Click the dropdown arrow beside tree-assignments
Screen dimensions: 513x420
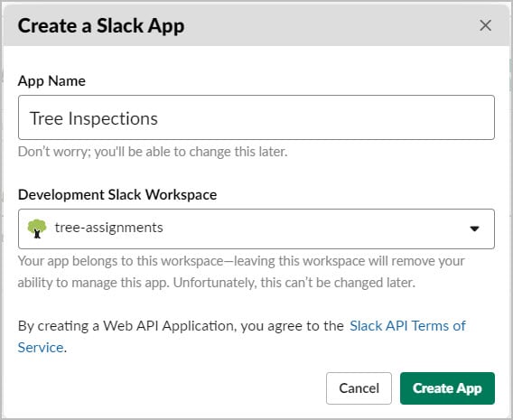coord(474,229)
